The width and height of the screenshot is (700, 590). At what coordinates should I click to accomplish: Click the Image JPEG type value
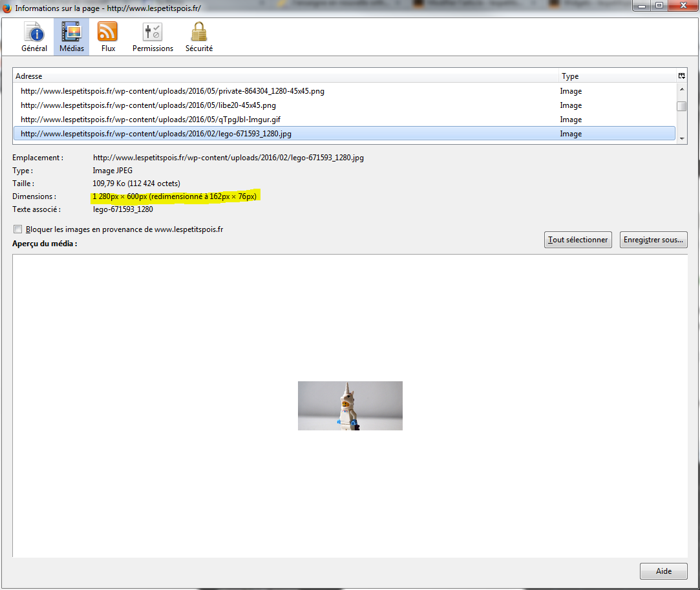click(112, 171)
